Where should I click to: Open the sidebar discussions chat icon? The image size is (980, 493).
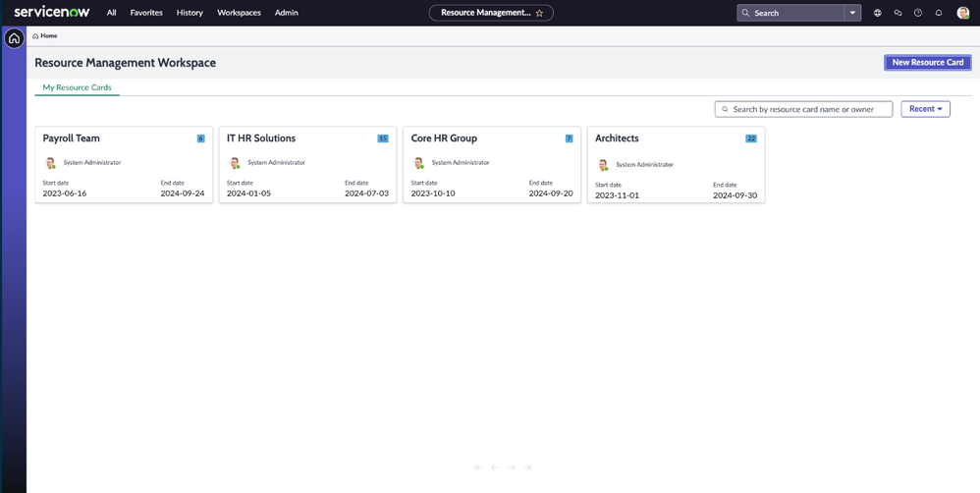tap(898, 14)
